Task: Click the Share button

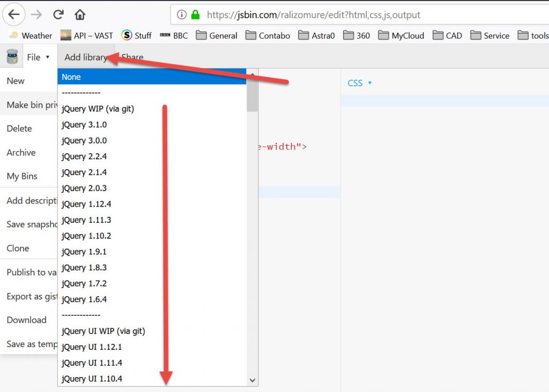Action: tap(132, 57)
